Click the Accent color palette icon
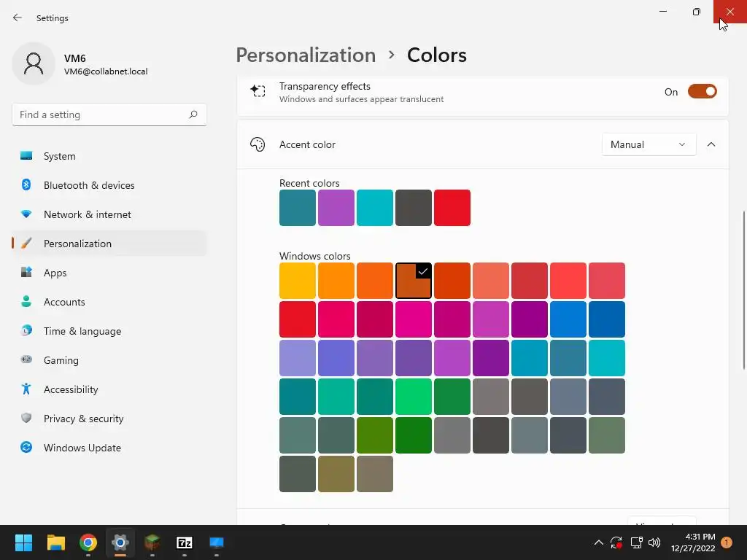The width and height of the screenshot is (747, 560). point(258,144)
